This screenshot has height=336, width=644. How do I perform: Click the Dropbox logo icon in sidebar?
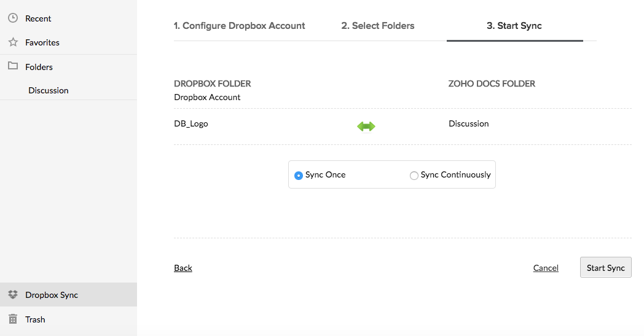(x=13, y=294)
